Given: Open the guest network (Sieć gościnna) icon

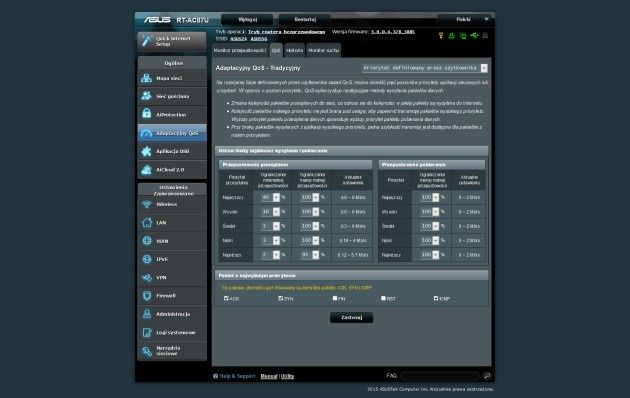Looking at the screenshot, I should pyautogui.click(x=147, y=96).
